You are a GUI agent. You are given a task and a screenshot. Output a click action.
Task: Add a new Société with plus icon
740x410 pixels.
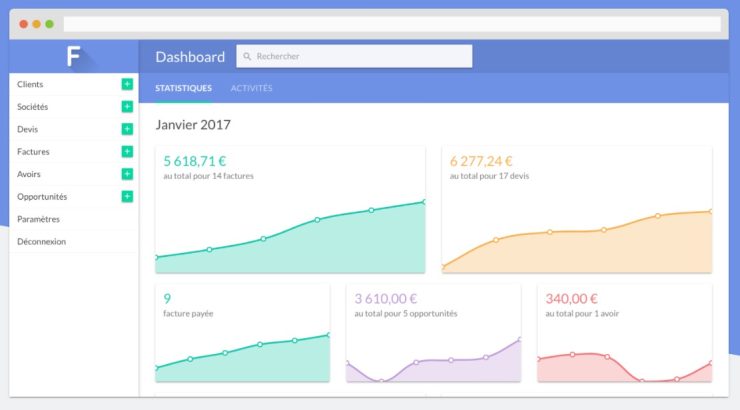coord(127,106)
